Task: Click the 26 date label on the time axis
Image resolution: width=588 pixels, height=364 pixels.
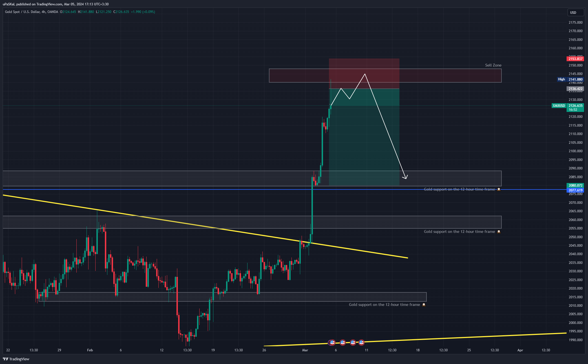Action: pyautogui.click(x=264, y=350)
